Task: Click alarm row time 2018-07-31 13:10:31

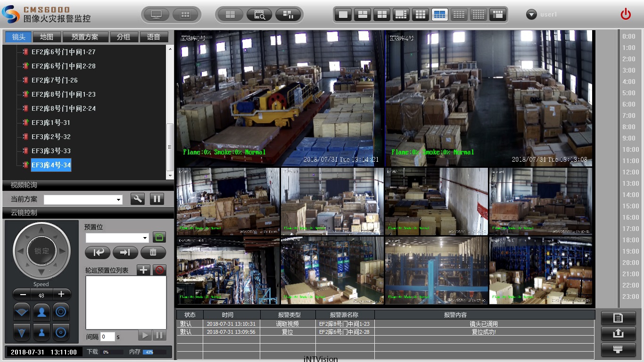Action: (231, 324)
